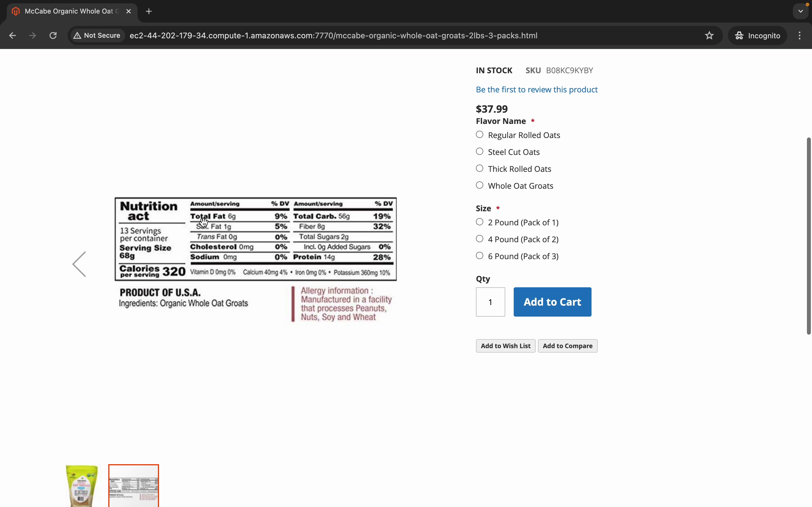The image size is (812, 507).
Task: Expand the tab search dropdown arrow
Action: click(x=801, y=11)
